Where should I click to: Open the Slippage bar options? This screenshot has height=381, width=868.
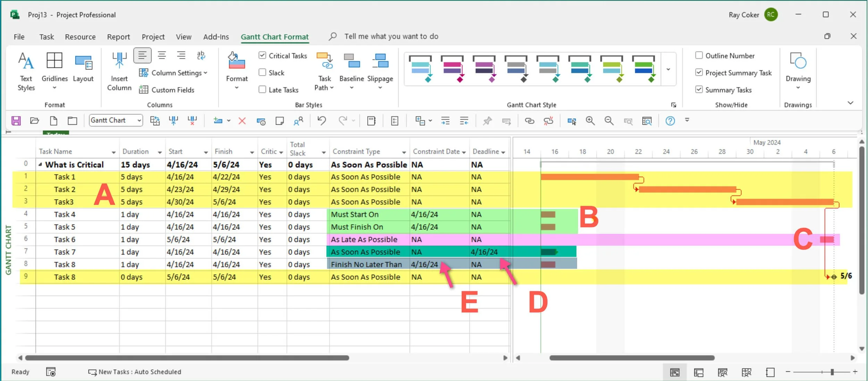380,72
